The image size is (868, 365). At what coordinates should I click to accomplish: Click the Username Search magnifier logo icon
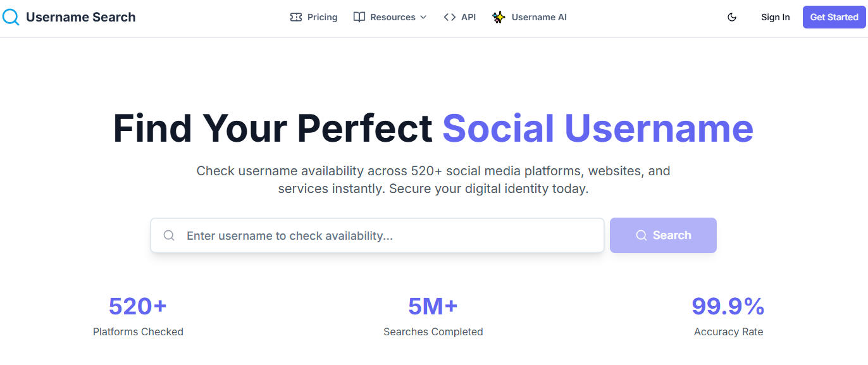[11, 17]
